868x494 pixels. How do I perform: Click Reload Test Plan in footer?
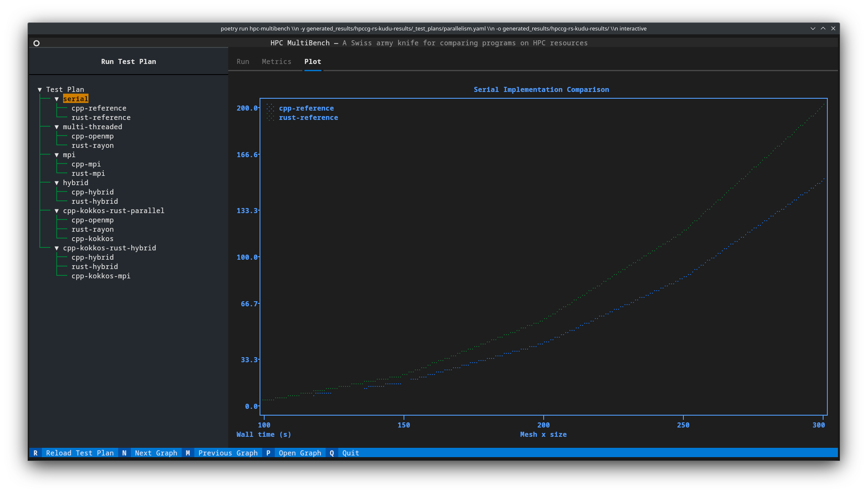point(80,453)
